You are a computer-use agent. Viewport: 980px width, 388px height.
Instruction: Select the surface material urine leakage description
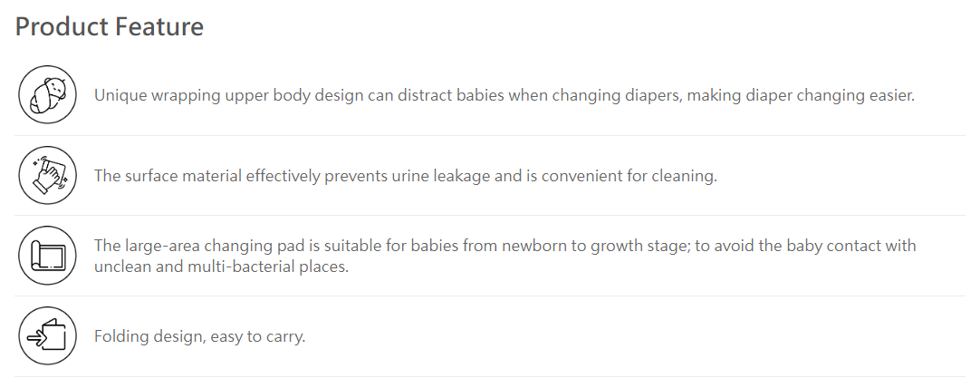[406, 176]
